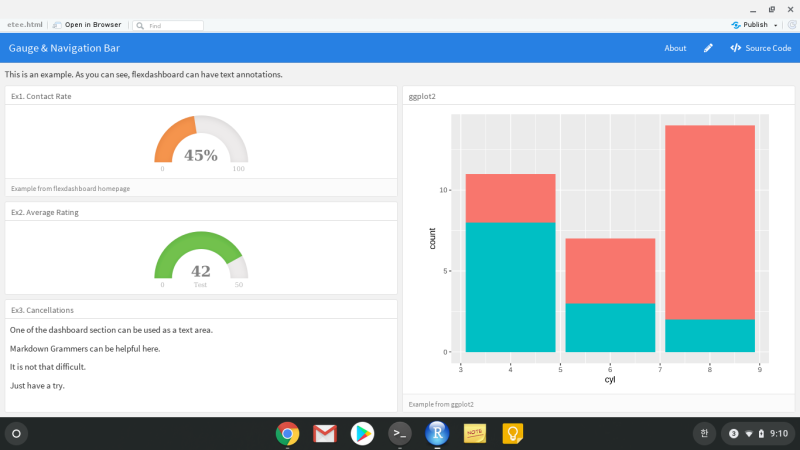
Task: Click the refresh viewer icon
Action: pos(792,24)
